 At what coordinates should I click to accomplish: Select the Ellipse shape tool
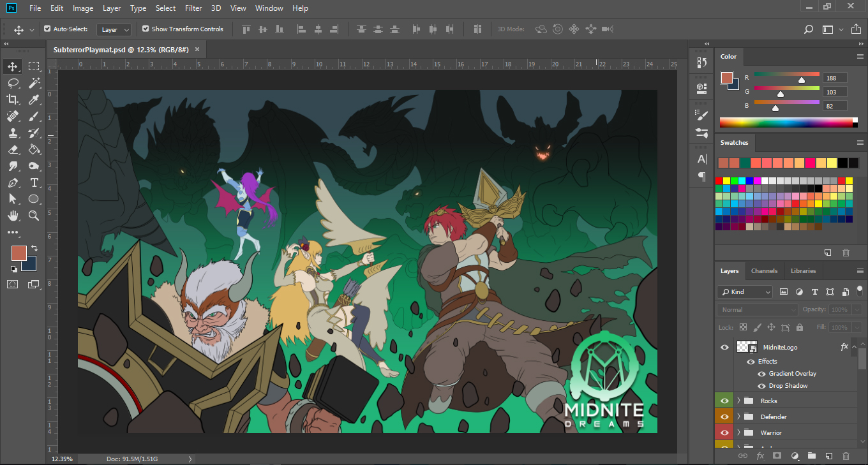pyautogui.click(x=34, y=199)
